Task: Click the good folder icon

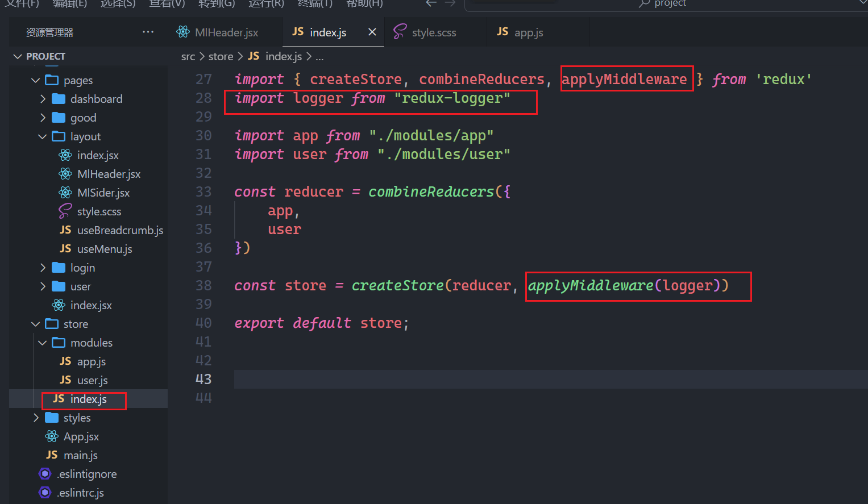Action: pyautogui.click(x=59, y=118)
